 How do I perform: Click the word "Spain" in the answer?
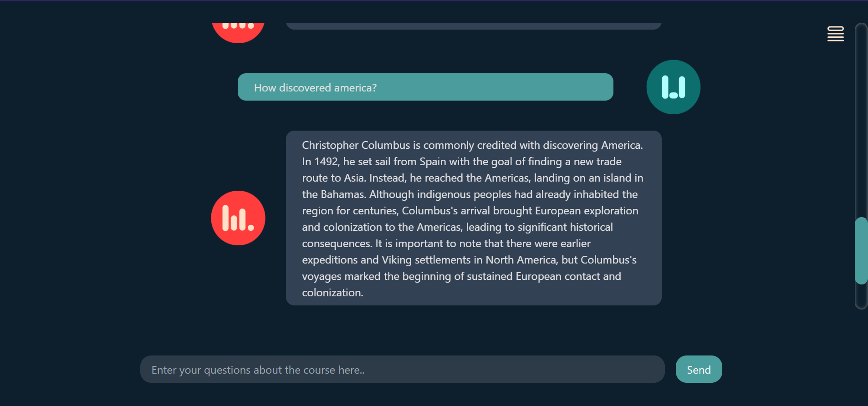(433, 162)
